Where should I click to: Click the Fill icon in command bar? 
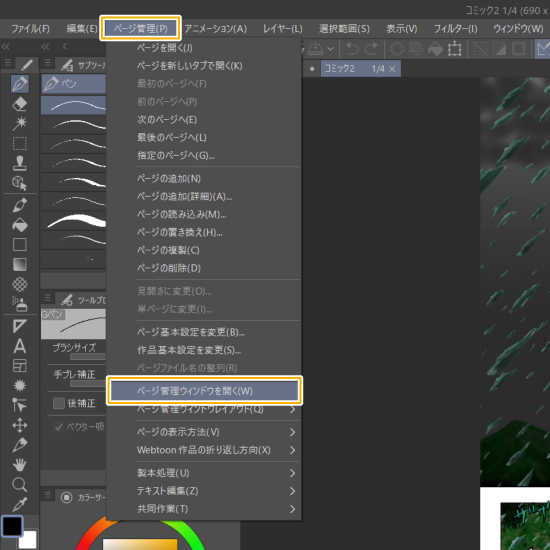435,49
